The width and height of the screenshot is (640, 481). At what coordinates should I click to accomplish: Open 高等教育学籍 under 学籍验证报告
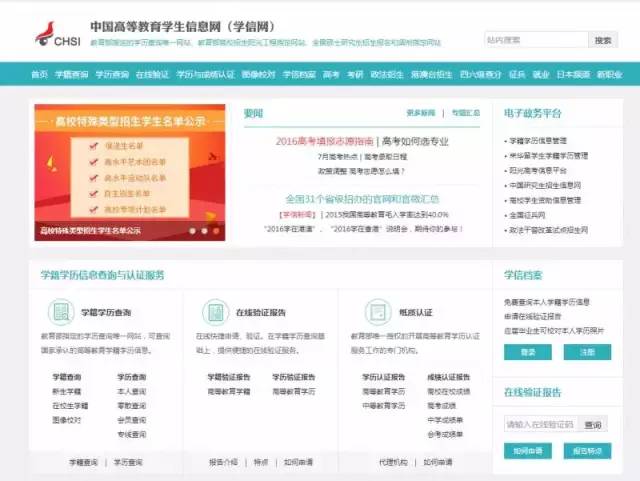(x=229, y=391)
